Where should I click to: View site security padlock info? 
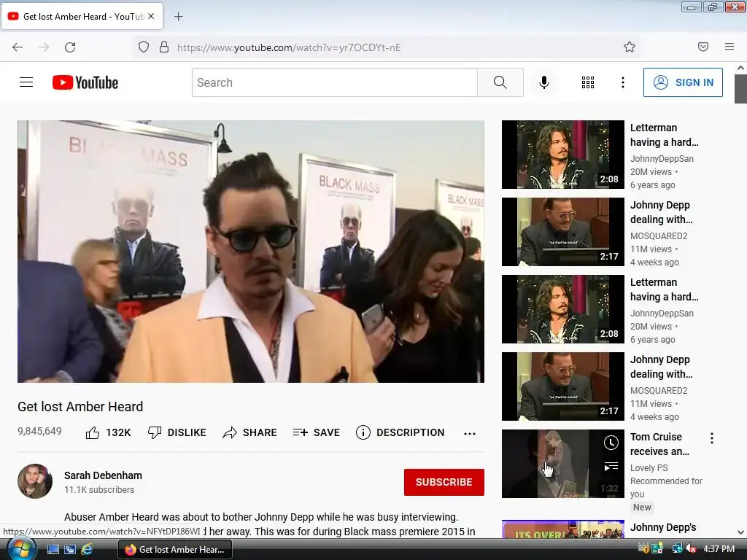coord(164,47)
